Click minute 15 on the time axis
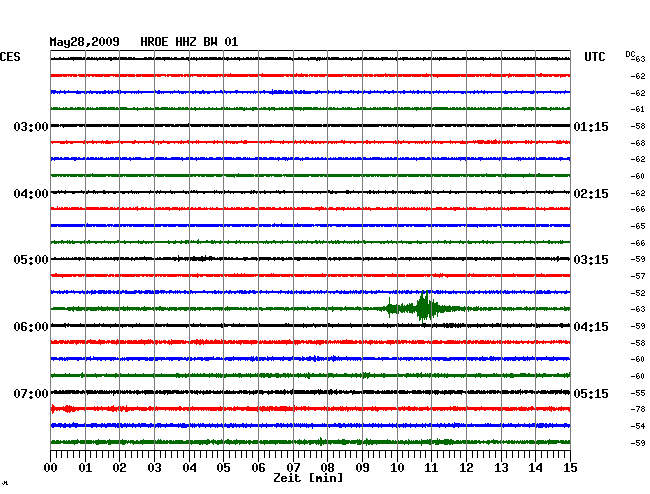Screen dimensions: 650x494 pos(570,468)
